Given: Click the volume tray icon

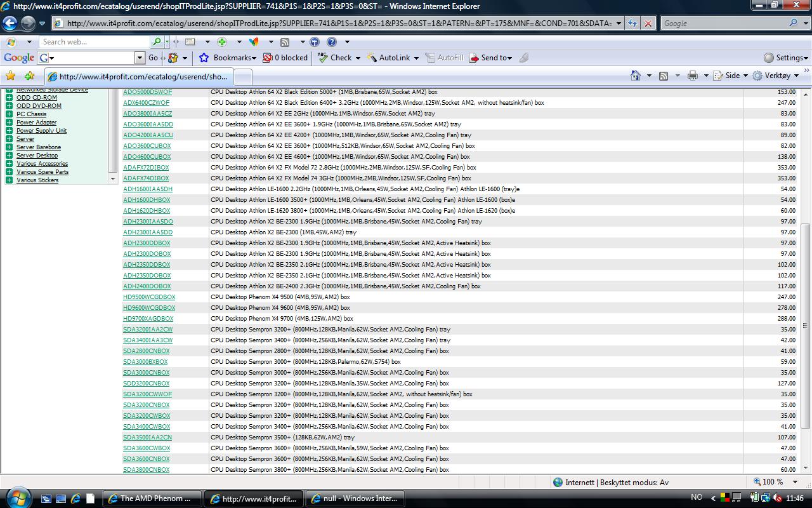Looking at the screenshot, I should (776, 498).
